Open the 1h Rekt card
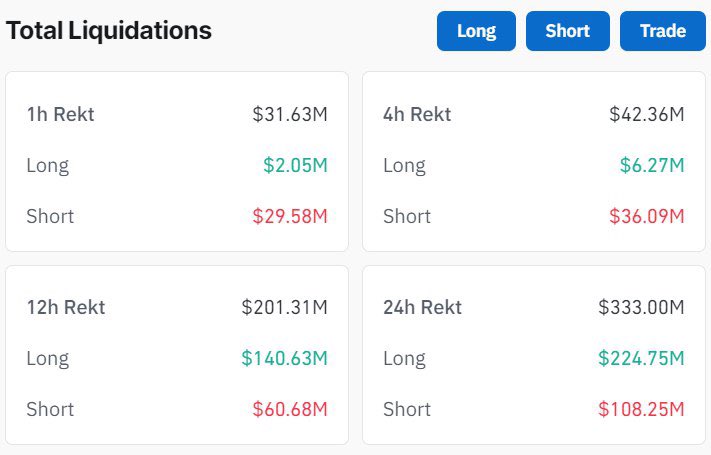This screenshot has height=455, width=711. click(x=177, y=161)
